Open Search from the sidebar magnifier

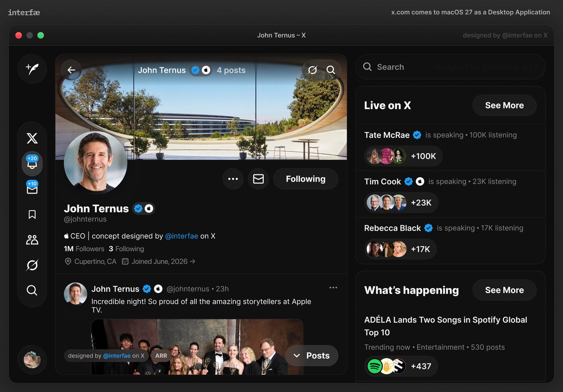[x=32, y=290]
